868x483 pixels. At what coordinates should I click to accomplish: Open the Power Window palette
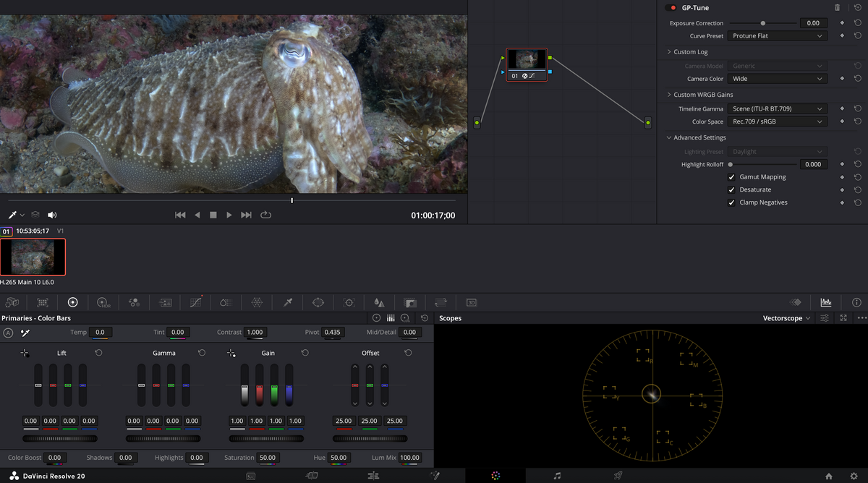click(x=318, y=302)
